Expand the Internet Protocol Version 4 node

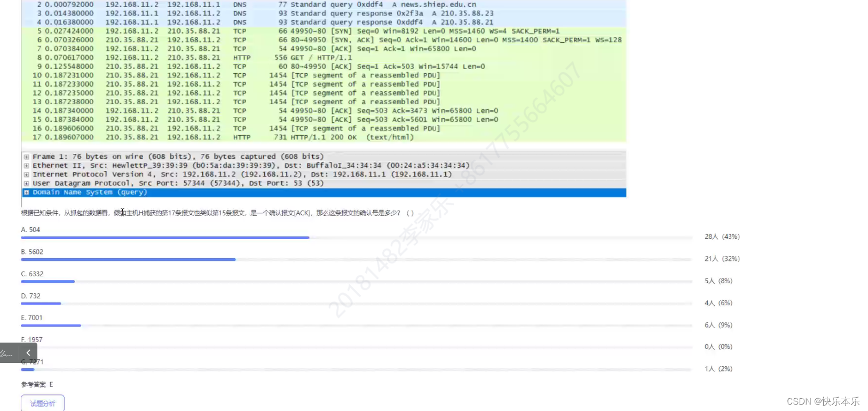[x=26, y=175]
